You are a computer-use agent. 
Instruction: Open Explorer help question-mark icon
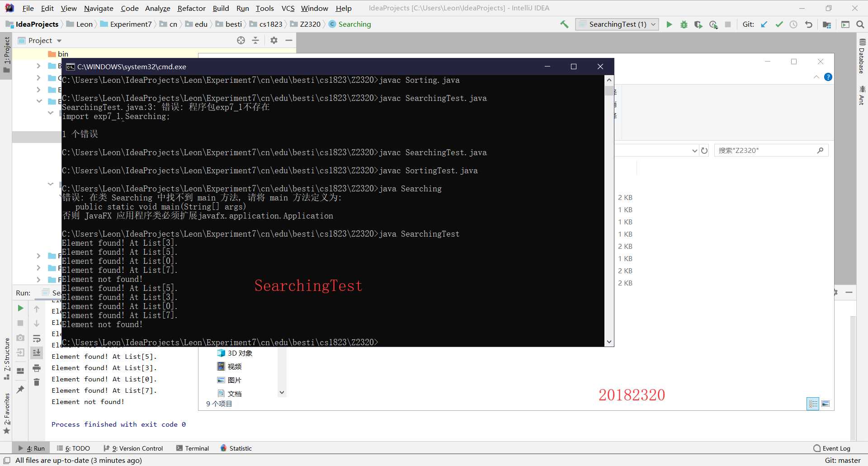pos(828,77)
